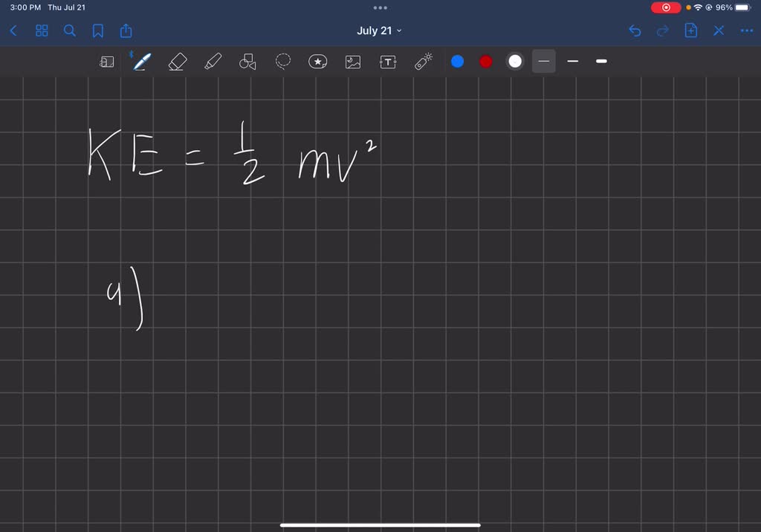The width and height of the screenshot is (761, 532).
Task: Tap the 3:00 PM clock
Action: (25, 7)
